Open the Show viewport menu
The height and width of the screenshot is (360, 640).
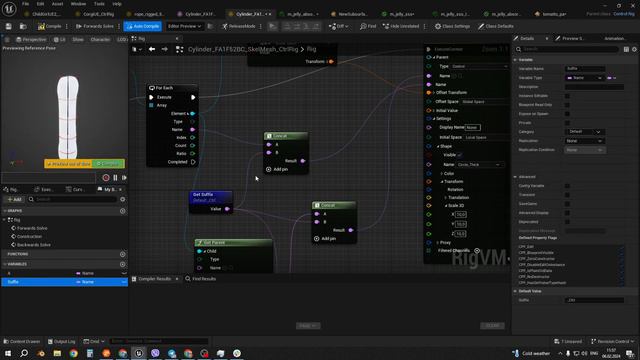(x=78, y=40)
